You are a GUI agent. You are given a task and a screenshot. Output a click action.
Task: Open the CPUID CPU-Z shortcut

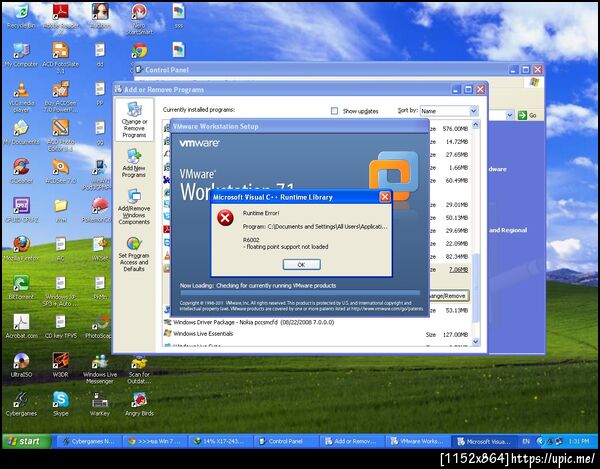(21, 210)
